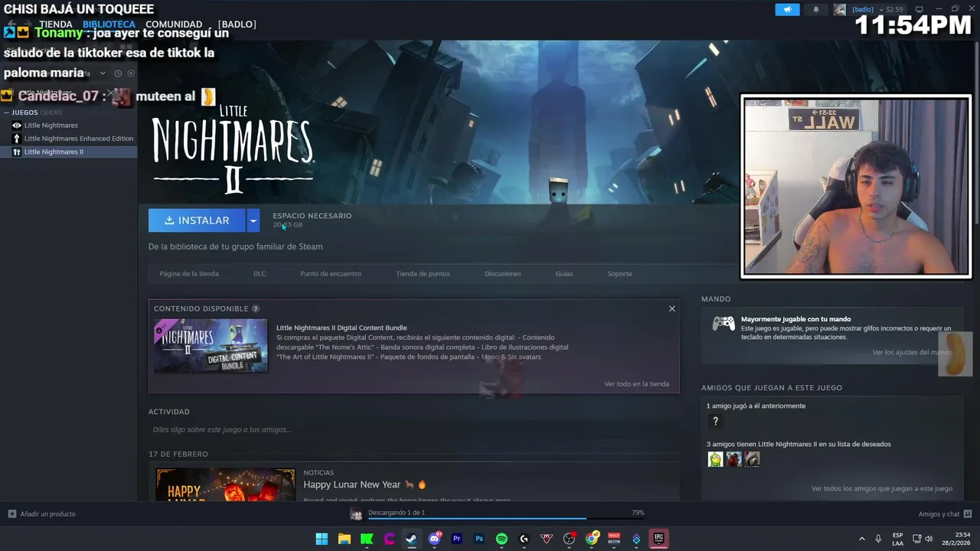This screenshot has height=551, width=980.
Task: Click the controller icon in Mando section
Action: (x=724, y=324)
